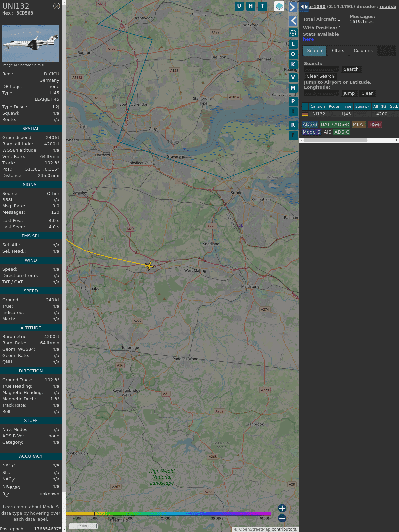This screenshot has height=532, width=399.
Task: Toggle the T map button
Action: pos(263,6)
